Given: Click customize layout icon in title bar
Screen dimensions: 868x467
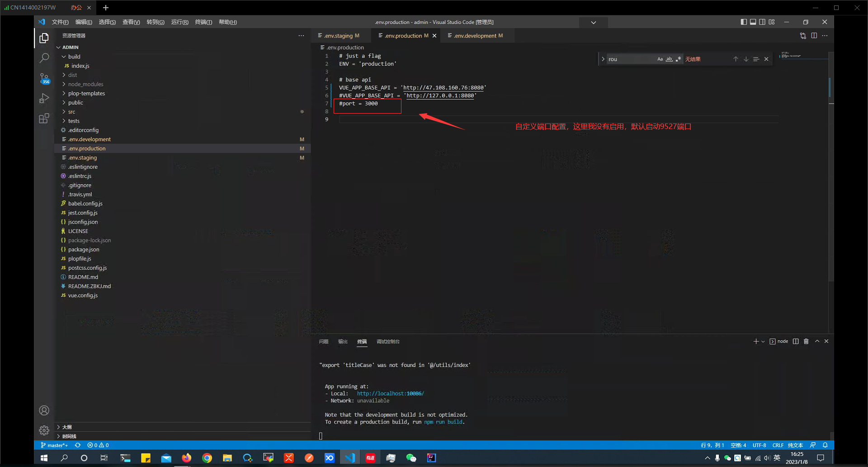Looking at the screenshot, I should click(772, 22).
